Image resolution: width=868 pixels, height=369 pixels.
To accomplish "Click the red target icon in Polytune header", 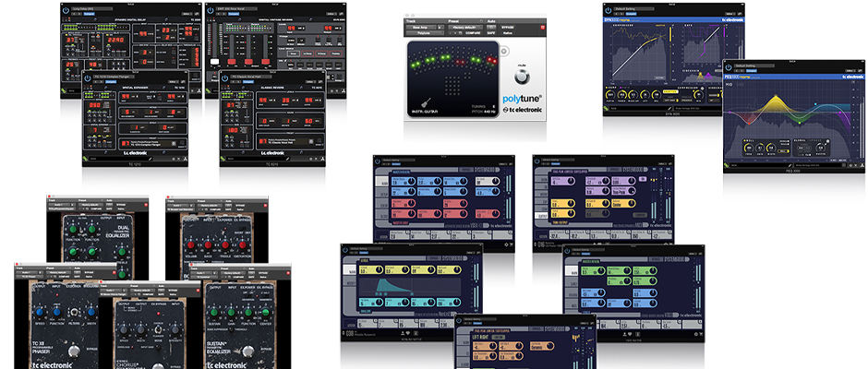I will tap(542, 27).
